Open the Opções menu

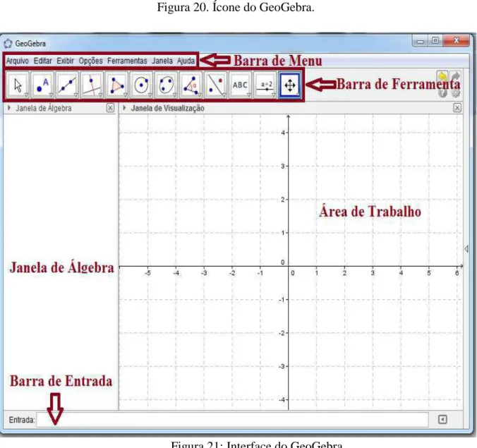(90, 61)
